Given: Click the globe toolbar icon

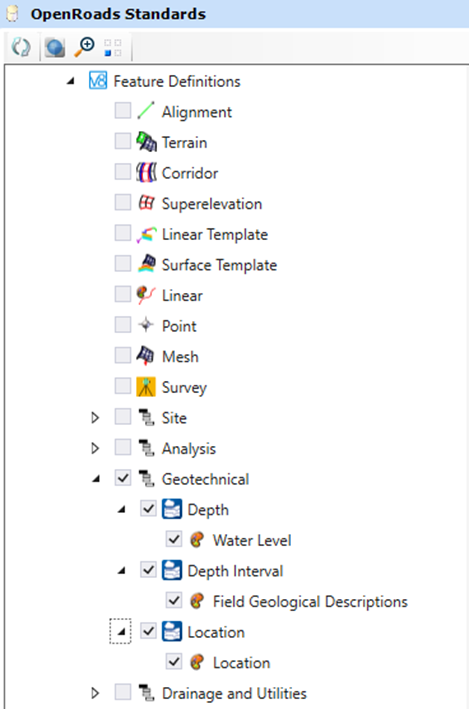Looking at the screenshot, I should click(x=55, y=47).
